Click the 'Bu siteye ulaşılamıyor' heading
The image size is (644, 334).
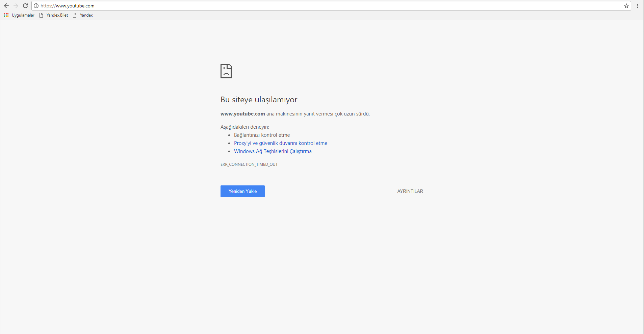coord(259,100)
